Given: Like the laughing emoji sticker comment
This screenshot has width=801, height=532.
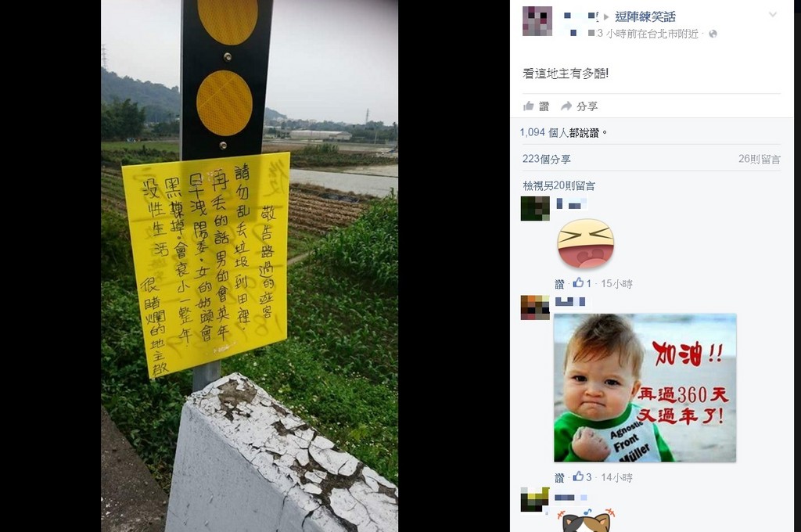Looking at the screenshot, I should 559,284.
